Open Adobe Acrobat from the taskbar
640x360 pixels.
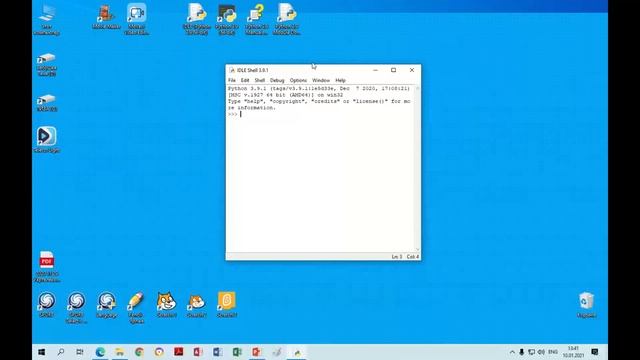(x=178, y=352)
